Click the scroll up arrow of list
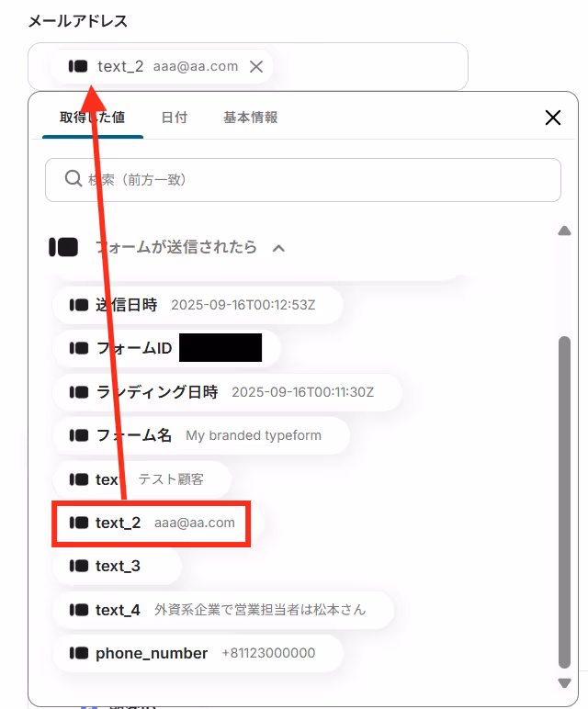588x709 pixels. [x=564, y=231]
